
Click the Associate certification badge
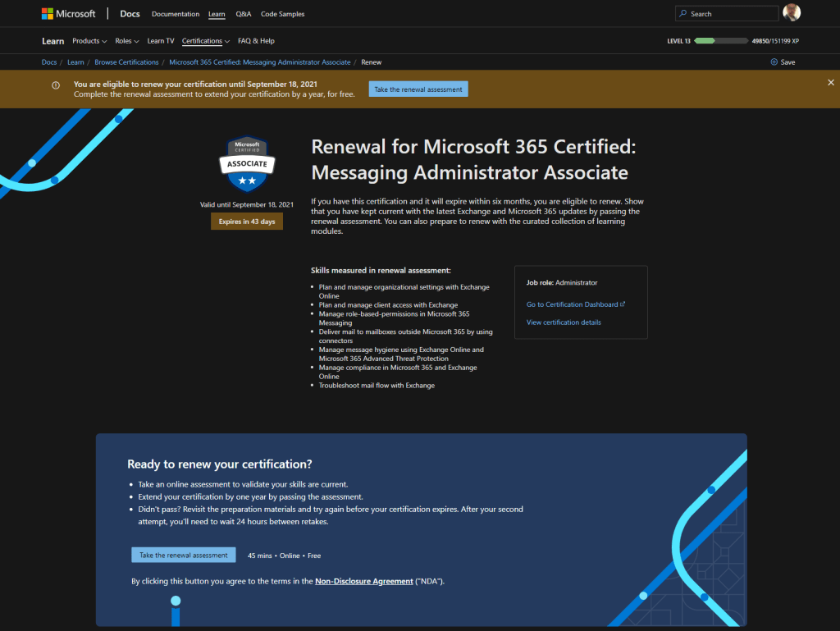point(247,165)
